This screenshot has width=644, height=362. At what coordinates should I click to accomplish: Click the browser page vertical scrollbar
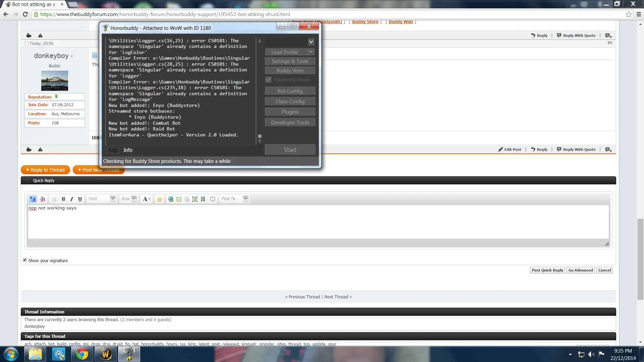pos(641,259)
